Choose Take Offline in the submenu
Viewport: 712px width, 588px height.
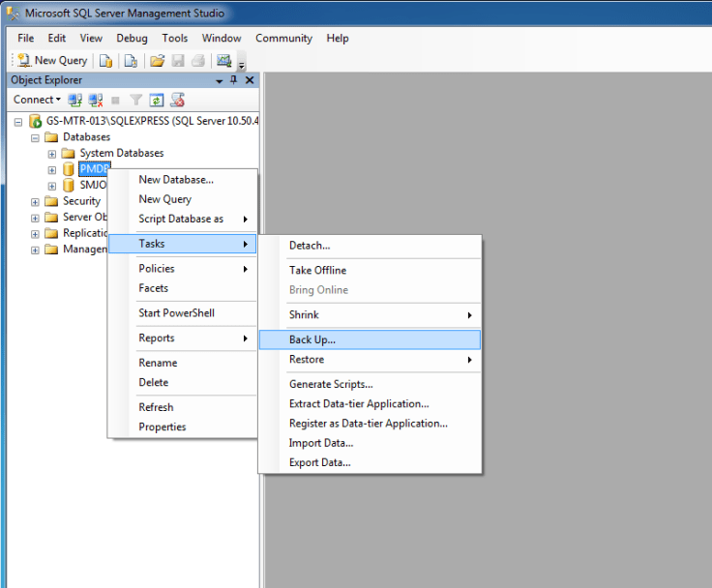317,270
